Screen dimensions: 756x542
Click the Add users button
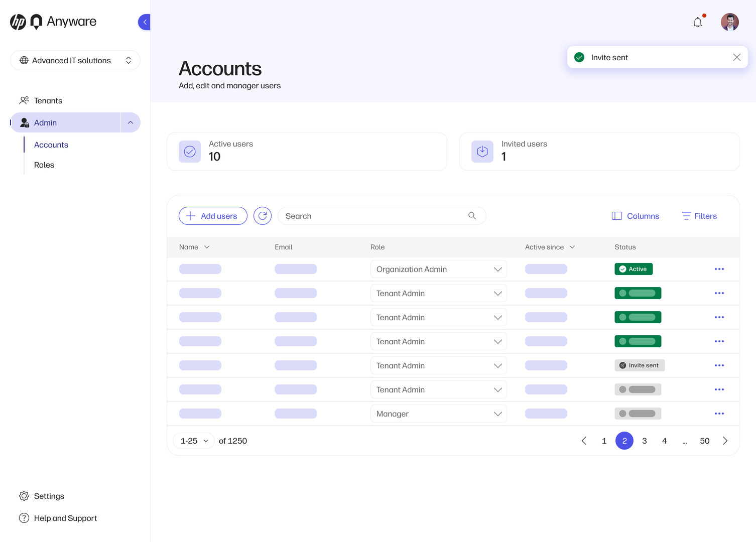coord(213,216)
